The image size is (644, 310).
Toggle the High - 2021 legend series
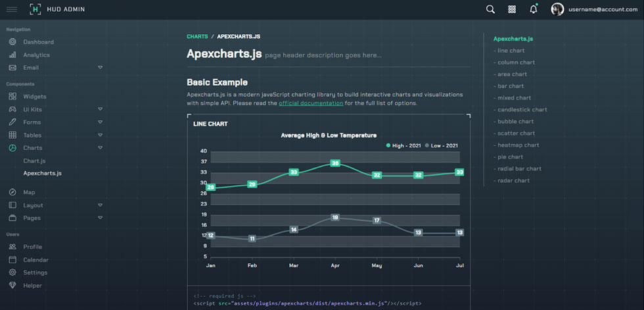403,145
